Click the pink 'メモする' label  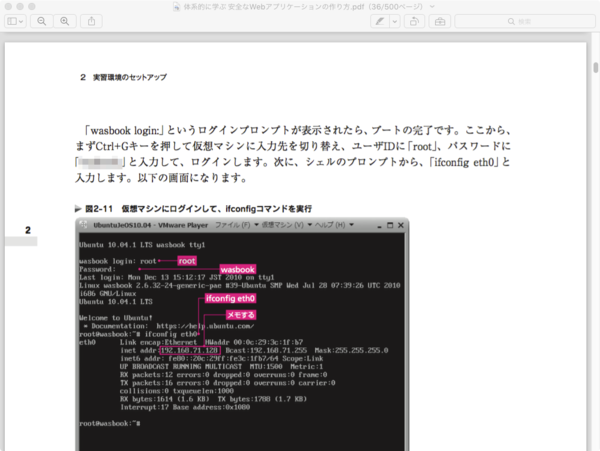pos(241,315)
